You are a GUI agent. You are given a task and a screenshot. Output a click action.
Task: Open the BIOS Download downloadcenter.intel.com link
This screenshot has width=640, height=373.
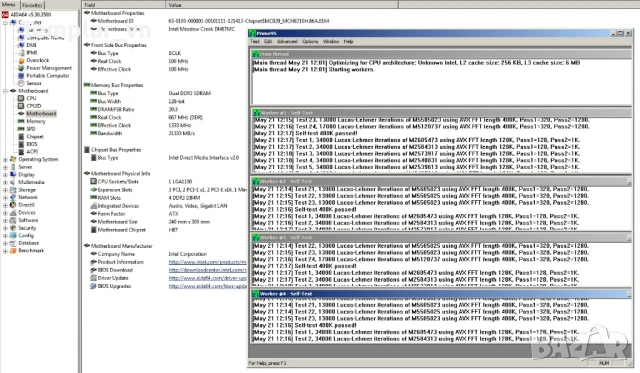(x=207, y=270)
